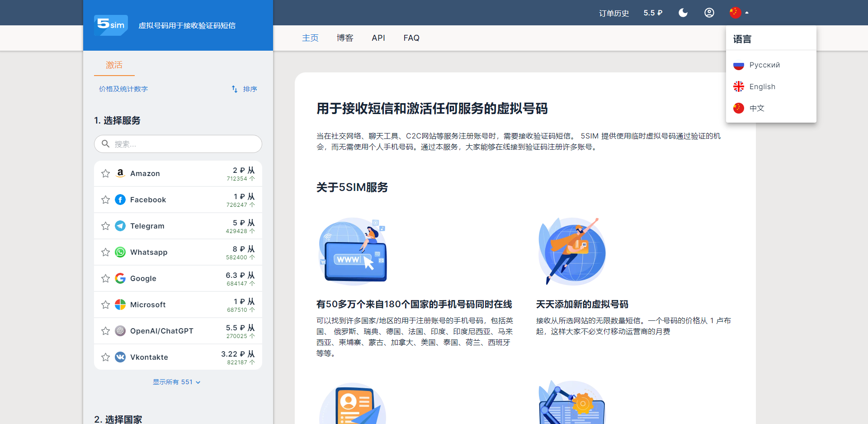Mark Microsoft as favorite with star
This screenshot has width=868, height=424.
[x=105, y=305]
